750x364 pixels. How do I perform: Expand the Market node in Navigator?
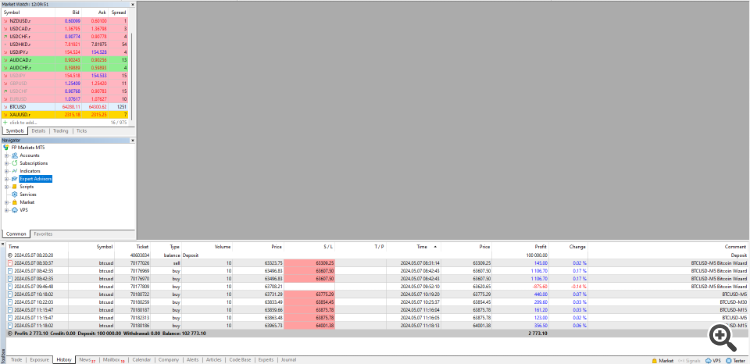coord(7,202)
